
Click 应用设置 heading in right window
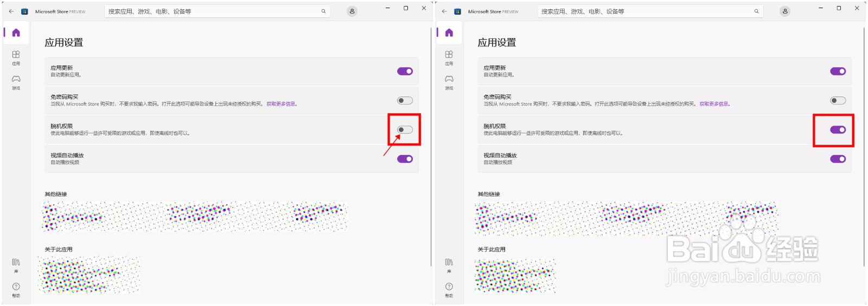(x=497, y=42)
